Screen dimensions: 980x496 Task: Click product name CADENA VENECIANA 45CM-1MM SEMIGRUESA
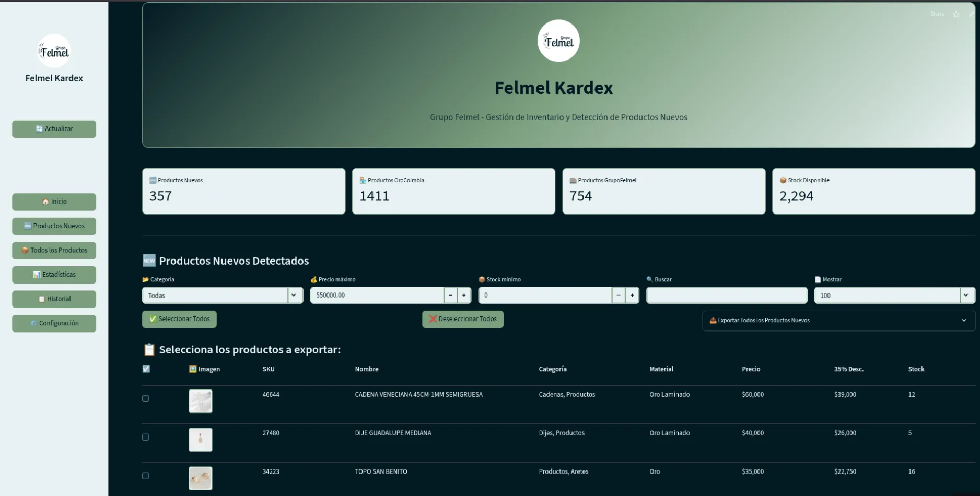click(x=419, y=395)
